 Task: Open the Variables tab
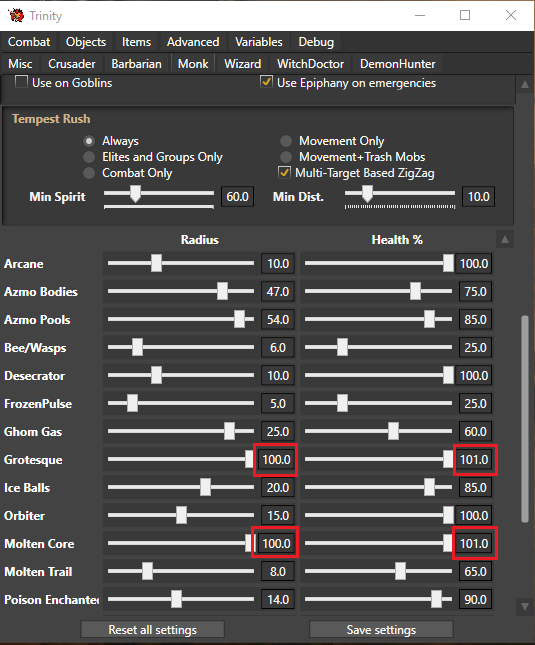coord(259,42)
